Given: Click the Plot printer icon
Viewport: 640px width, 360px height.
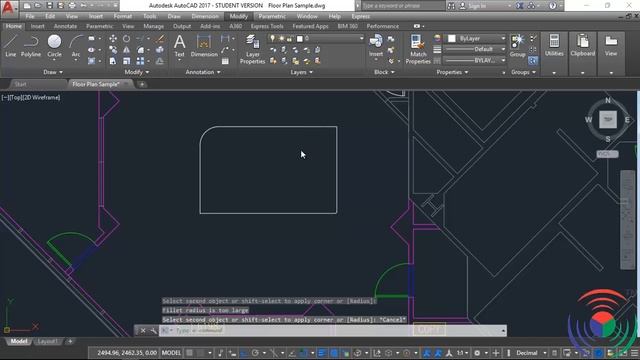Looking at the screenshot, I should pyautogui.click(x=72, y=5).
